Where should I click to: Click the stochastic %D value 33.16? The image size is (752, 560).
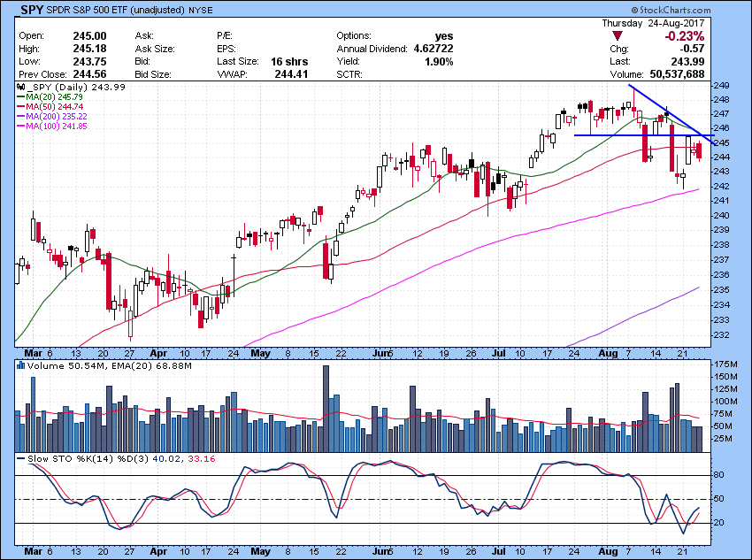[x=202, y=459]
